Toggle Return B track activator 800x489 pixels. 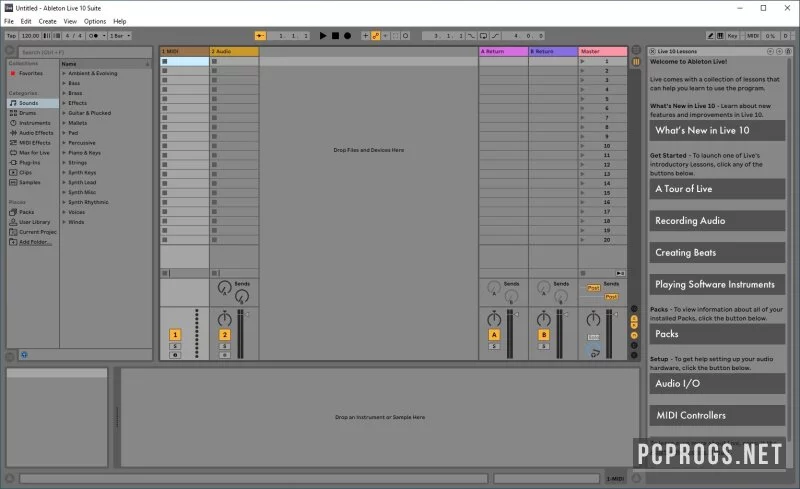(544, 335)
